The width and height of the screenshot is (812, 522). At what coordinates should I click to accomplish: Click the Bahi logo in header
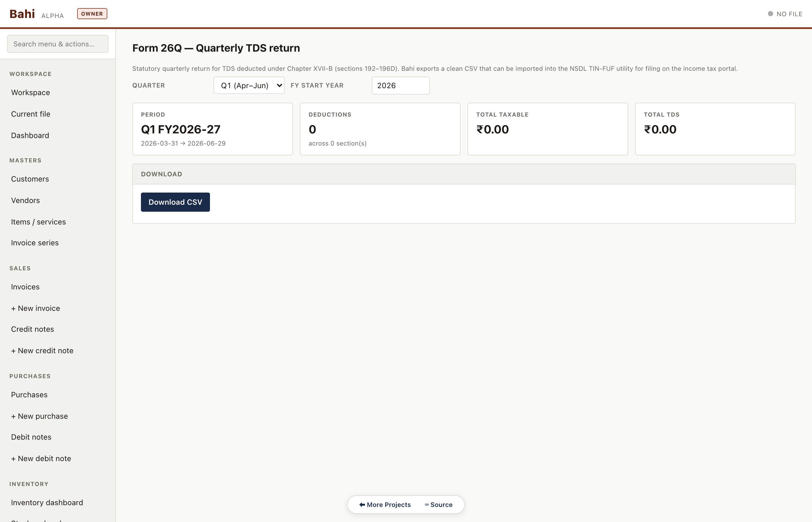click(22, 14)
